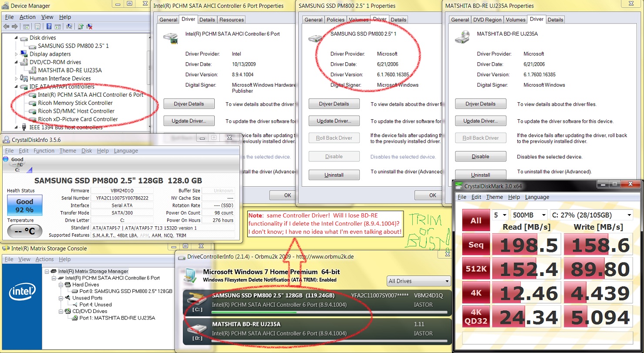This screenshot has width=644, height=353.
Task: Open the C: 27% drive dropdown in CrystalDiskMark
Action: (x=592, y=215)
